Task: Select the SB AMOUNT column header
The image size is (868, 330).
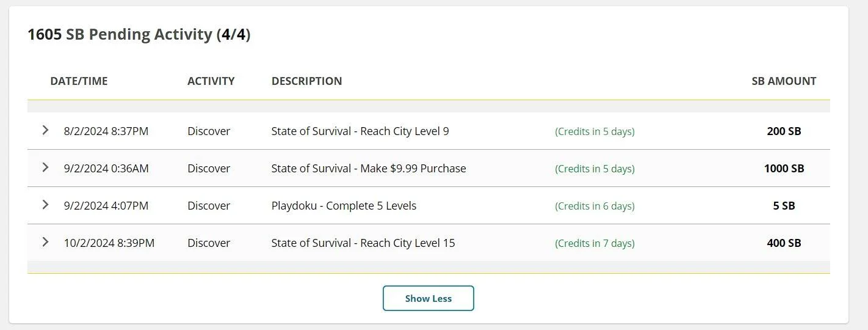Action: tap(784, 81)
